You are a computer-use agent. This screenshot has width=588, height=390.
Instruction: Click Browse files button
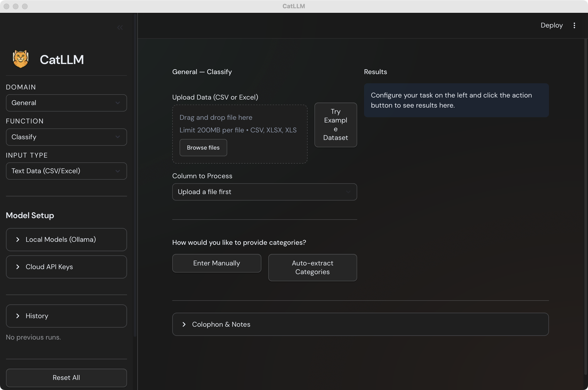point(203,148)
